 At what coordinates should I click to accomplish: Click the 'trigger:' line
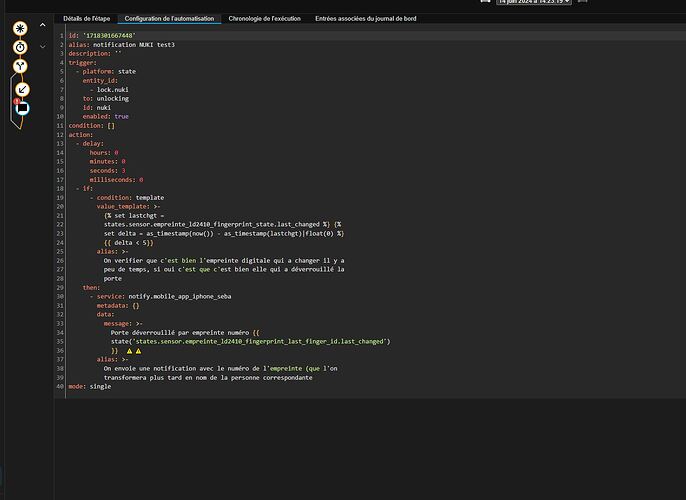(83, 63)
